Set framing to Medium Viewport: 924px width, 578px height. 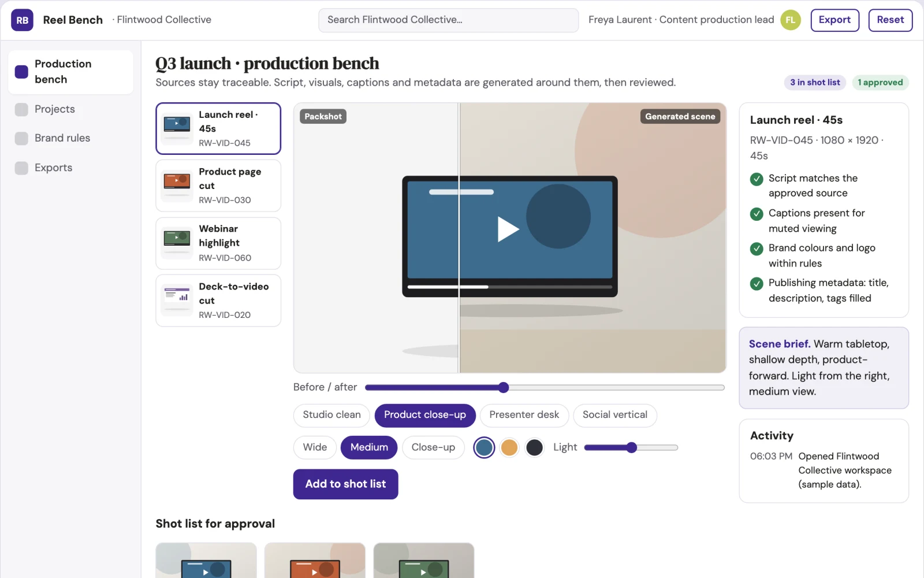pyautogui.click(x=369, y=447)
